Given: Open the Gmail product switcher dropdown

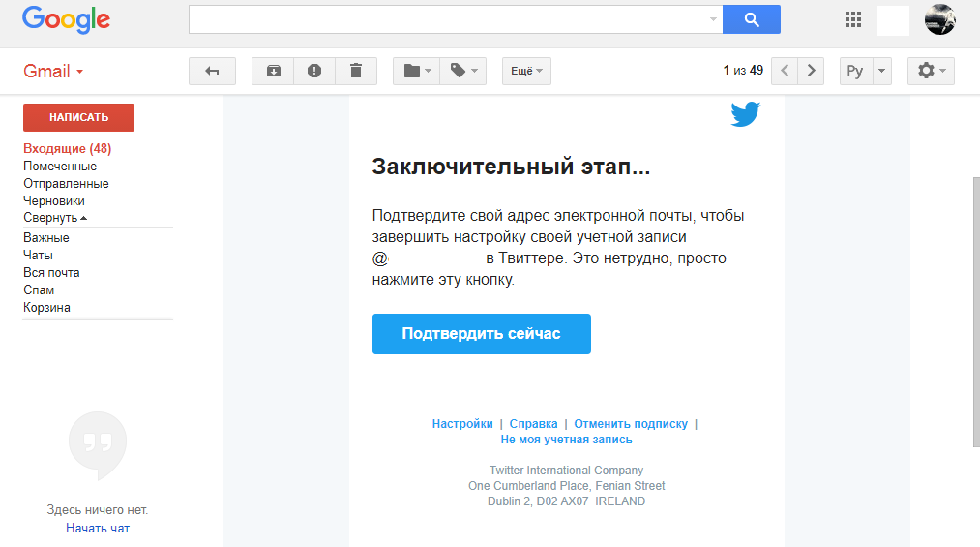Looking at the screenshot, I should pos(53,72).
